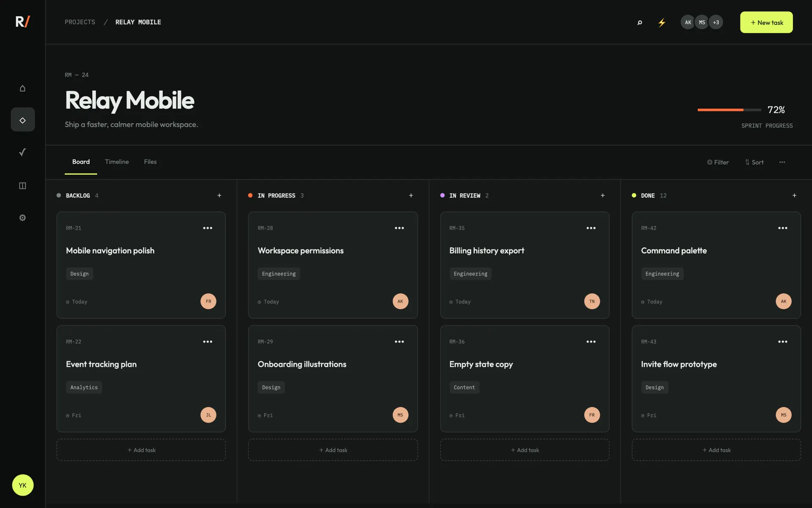
Task: Click JL avatar on Event tracking plan
Action: tap(208, 415)
